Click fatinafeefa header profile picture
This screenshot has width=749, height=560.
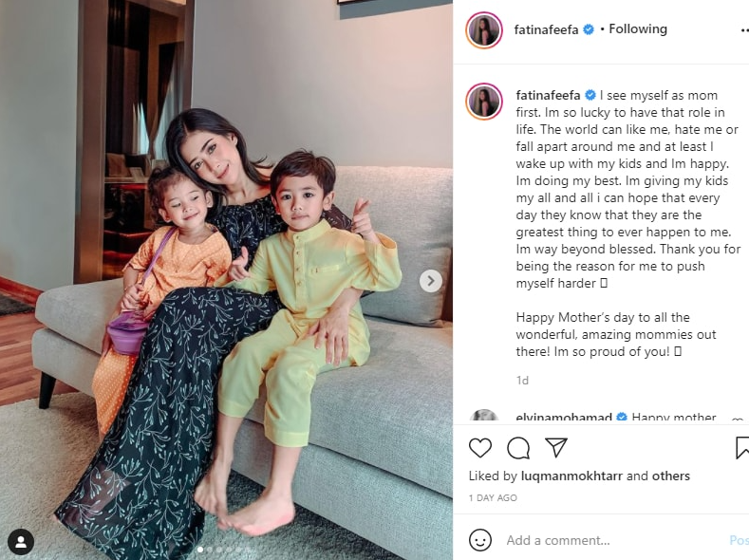click(x=484, y=30)
